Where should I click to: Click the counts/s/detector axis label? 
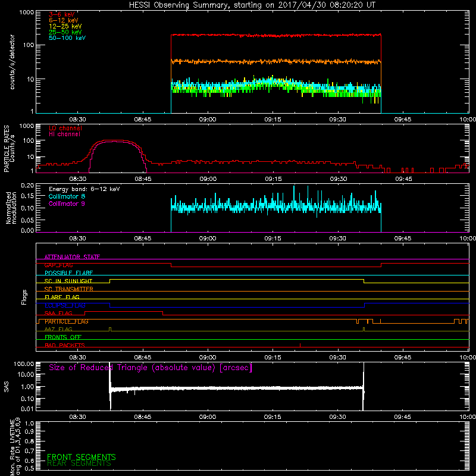pyautogui.click(x=12, y=62)
